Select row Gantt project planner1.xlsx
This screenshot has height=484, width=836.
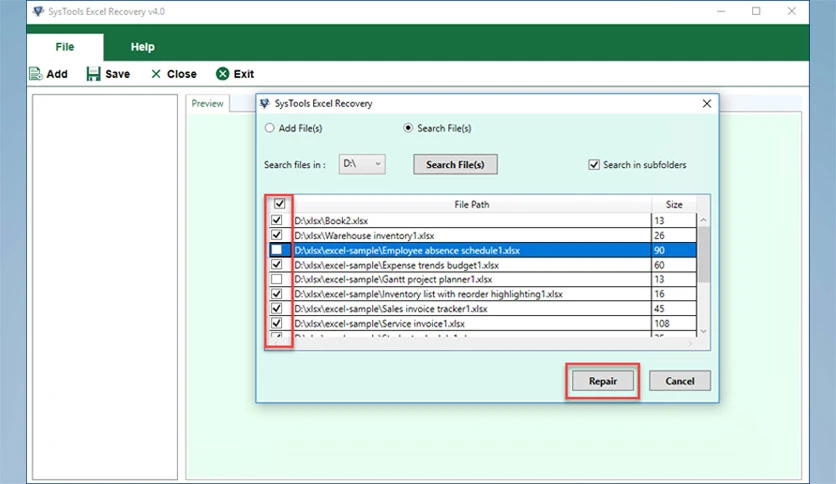pyautogui.click(x=472, y=279)
